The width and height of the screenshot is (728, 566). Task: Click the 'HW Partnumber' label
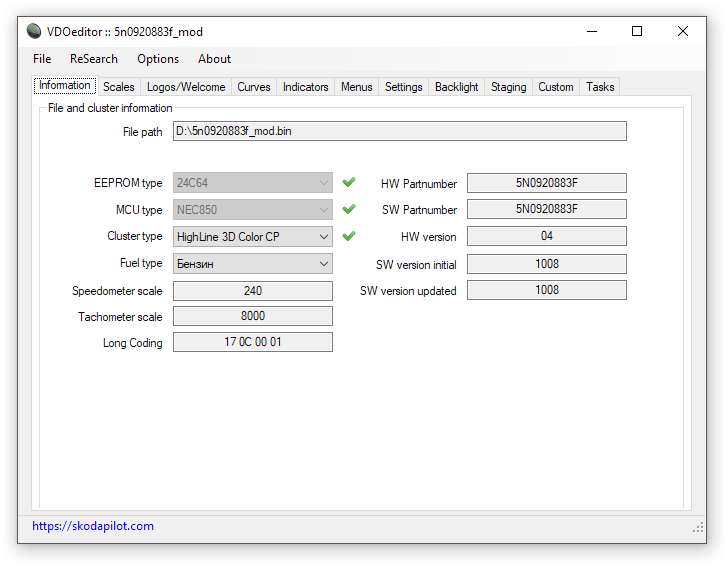(x=419, y=184)
